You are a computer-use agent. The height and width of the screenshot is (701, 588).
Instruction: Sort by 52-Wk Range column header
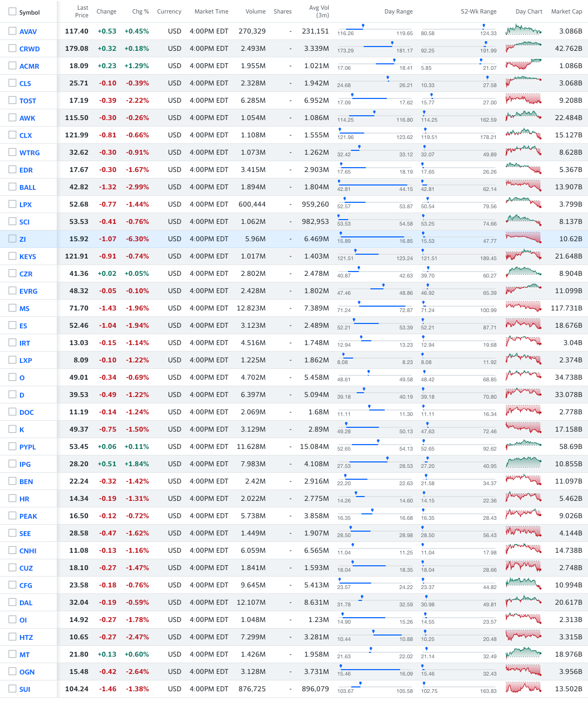[479, 11]
